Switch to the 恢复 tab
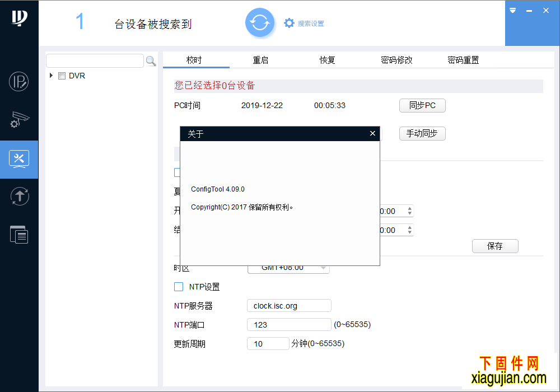Viewport: 560px width, 392px height. [327, 60]
